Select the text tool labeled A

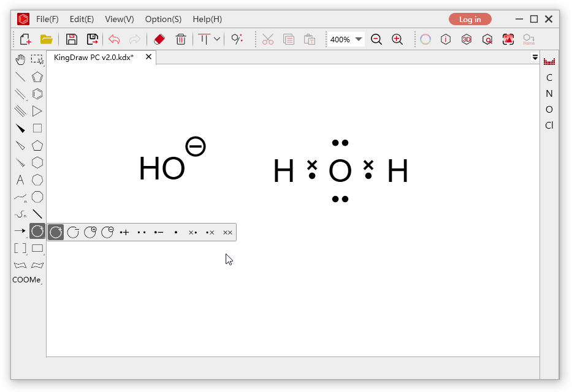20,180
